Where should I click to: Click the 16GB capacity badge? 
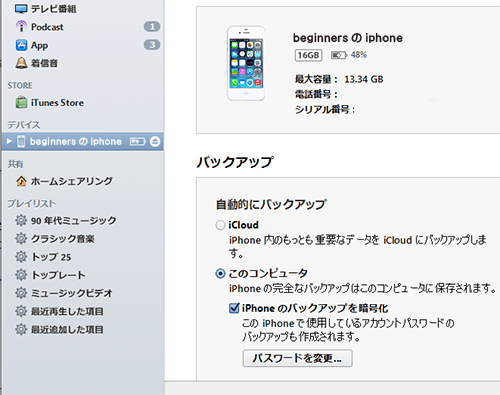pyautogui.click(x=308, y=55)
